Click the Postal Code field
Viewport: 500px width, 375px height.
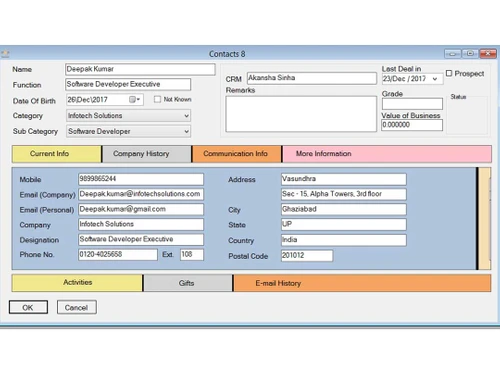pyautogui.click(x=307, y=256)
